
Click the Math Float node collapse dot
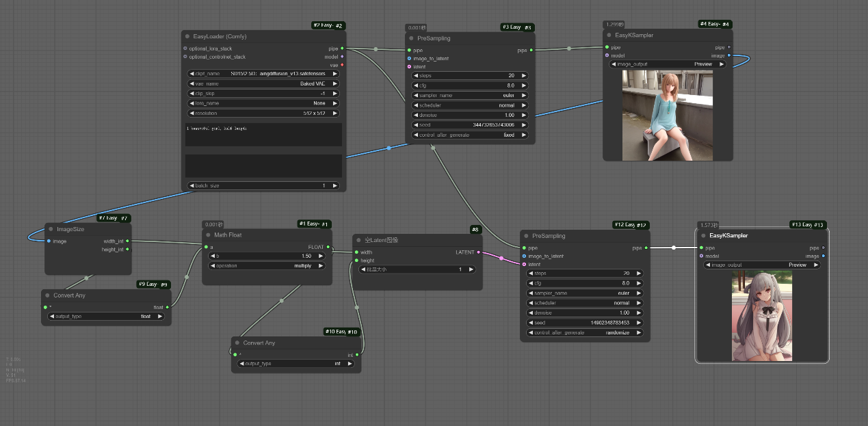[x=207, y=235]
